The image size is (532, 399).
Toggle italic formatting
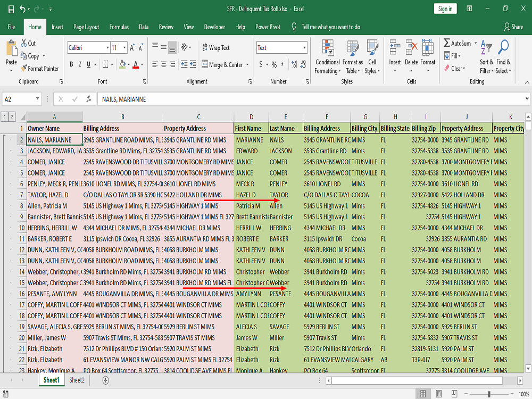point(80,63)
